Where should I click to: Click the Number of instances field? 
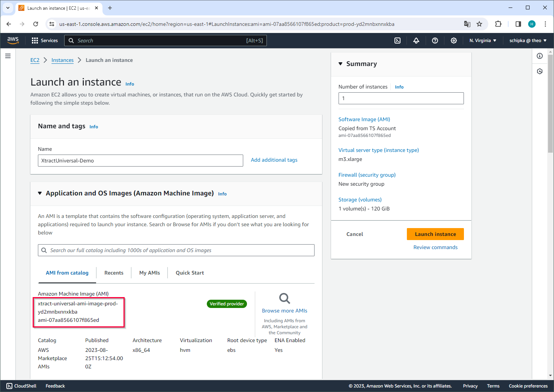[x=401, y=98]
